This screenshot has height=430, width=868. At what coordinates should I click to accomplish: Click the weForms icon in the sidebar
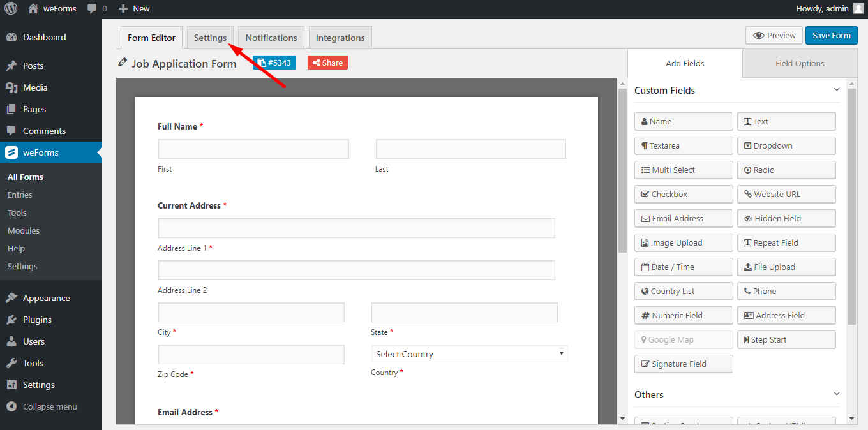point(11,152)
